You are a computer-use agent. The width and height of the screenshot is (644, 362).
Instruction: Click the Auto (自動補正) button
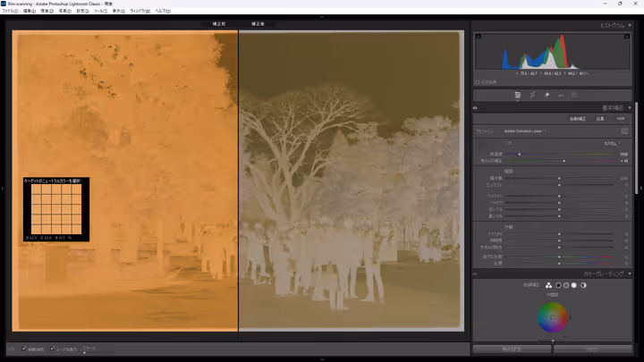[x=580, y=118]
